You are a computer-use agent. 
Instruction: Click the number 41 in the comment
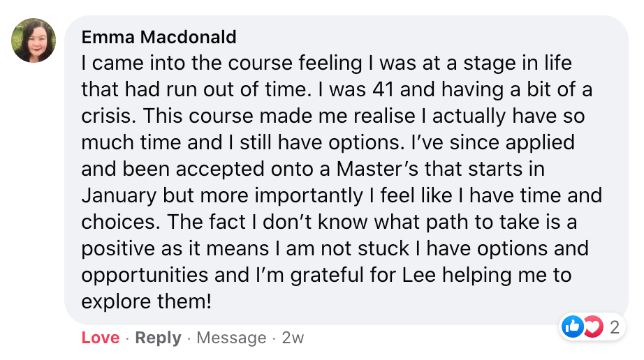383,90
